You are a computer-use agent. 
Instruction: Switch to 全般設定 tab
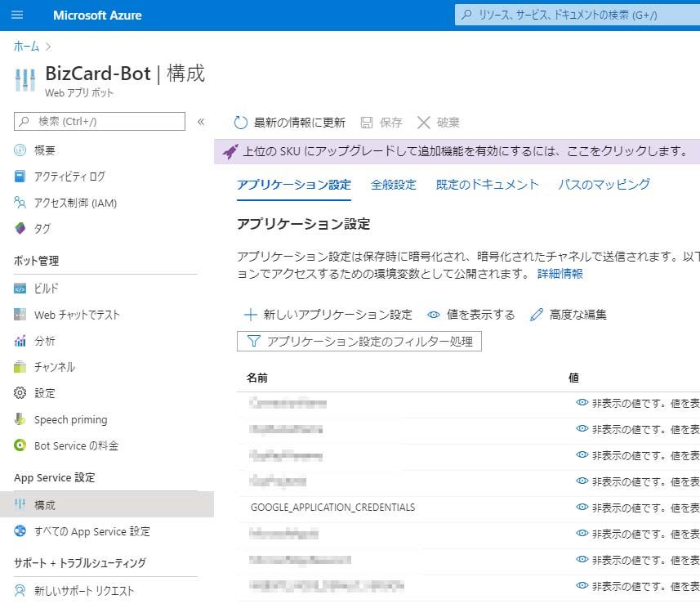coord(394,185)
